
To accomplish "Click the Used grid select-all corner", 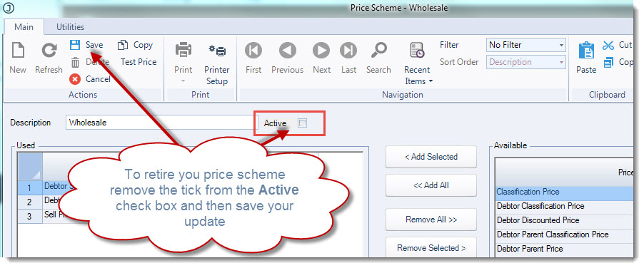I will click(29, 167).
